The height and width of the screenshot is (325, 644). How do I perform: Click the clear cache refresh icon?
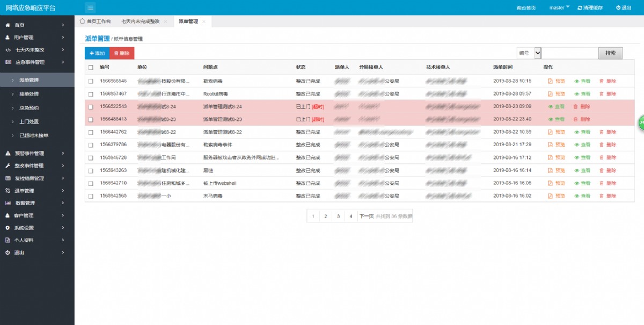pos(580,8)
